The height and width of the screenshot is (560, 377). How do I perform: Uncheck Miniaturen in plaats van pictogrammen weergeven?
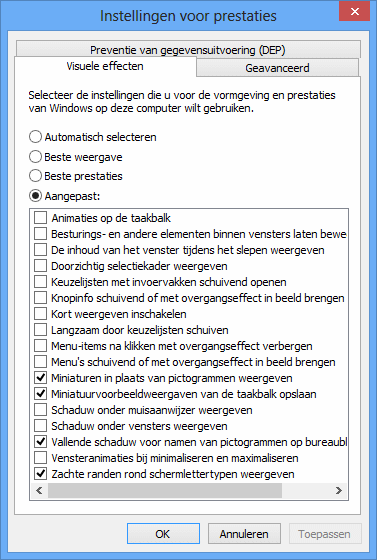click(40, 378)
